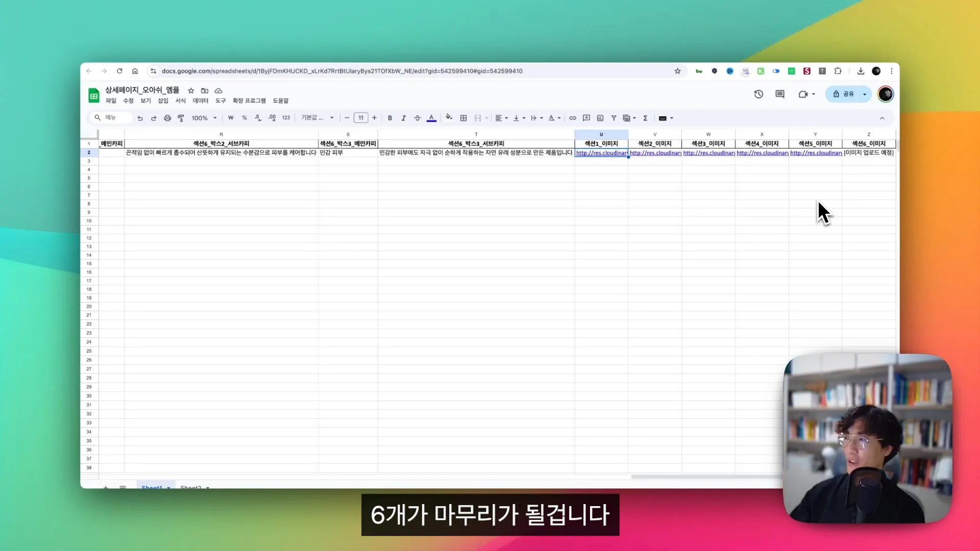Open the Chrome three-dot menu
The width and height of the screenshot is (980, 551).
point(892,71)
